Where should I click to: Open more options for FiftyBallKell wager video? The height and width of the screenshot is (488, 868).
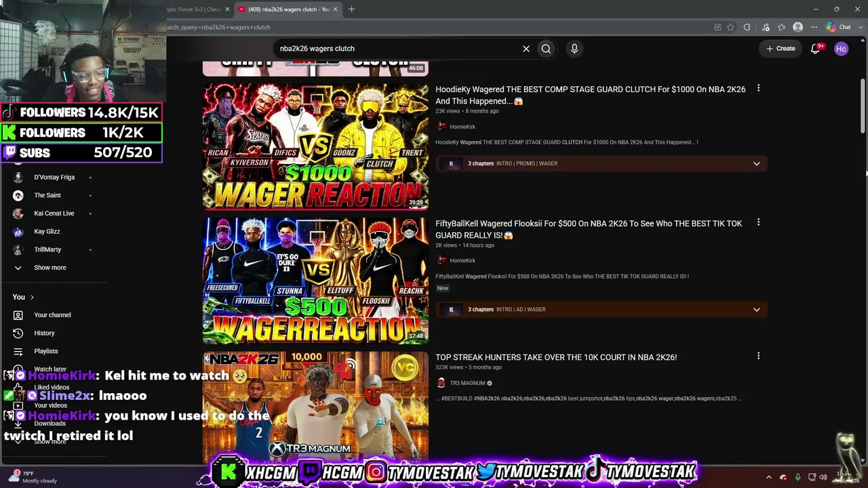(x=758, y=222)
